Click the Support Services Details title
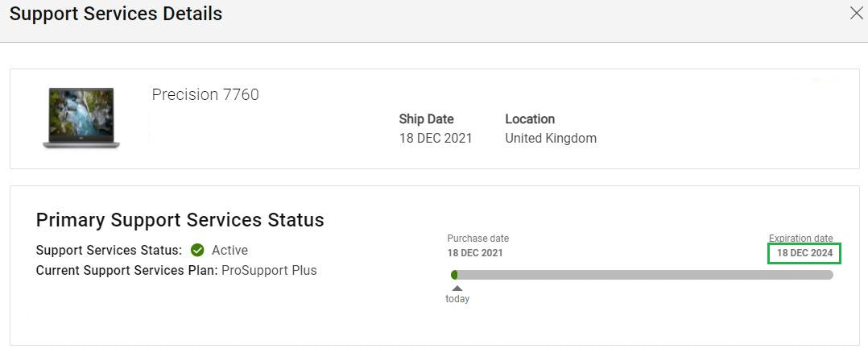Image resolution: width=868 pixels, height=353 pixels. (116, 14)
